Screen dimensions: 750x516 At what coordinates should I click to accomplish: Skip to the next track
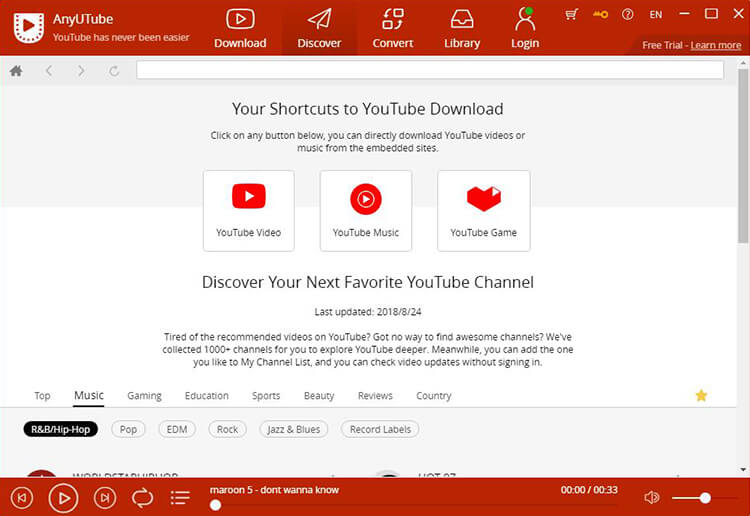pyautogui.click(x=105, y=498)
